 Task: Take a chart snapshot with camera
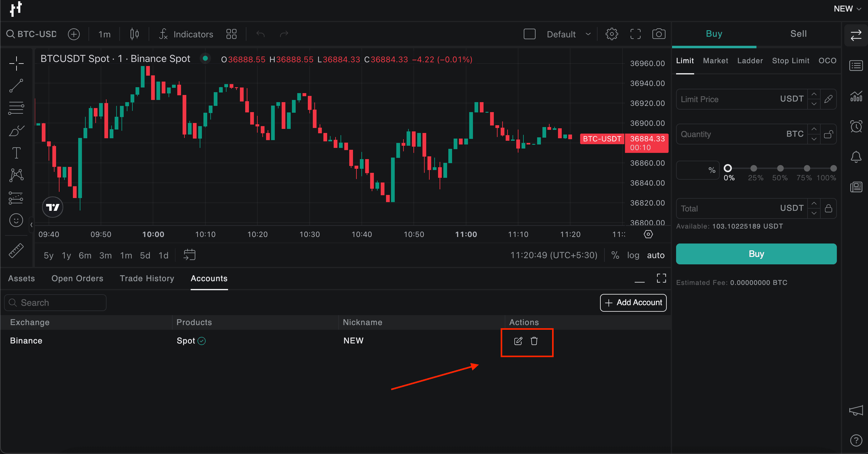click(659, 34)
